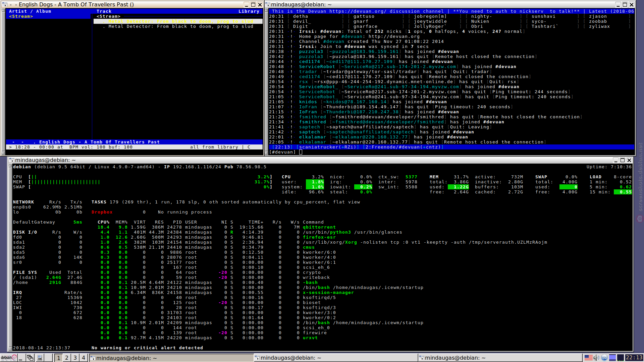This screenshot has height=362, width=644.
Task: Open the window list taskbar icon
Action: pyautogui.click(x=30, y=358)
